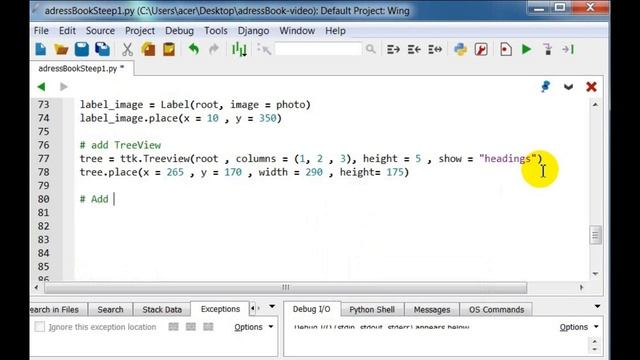Viewport: 640px width, 360px height.
Task: Click the red wrench tools icon
Action: pyautogui.click(x=481, y=49)
